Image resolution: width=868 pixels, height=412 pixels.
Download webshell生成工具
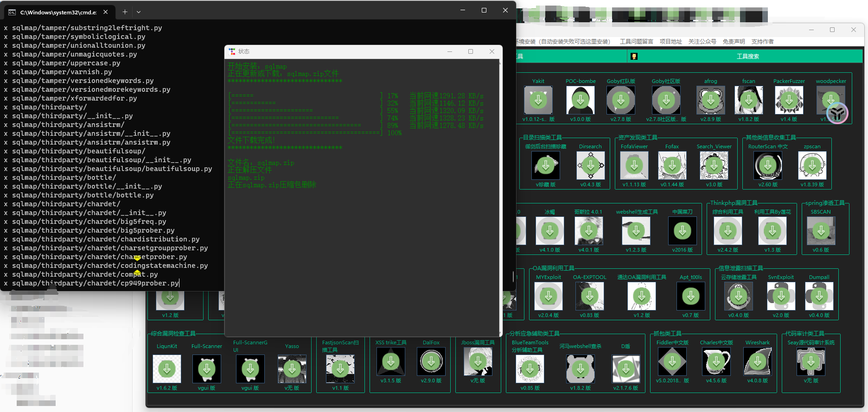click(x=636, y=231)
